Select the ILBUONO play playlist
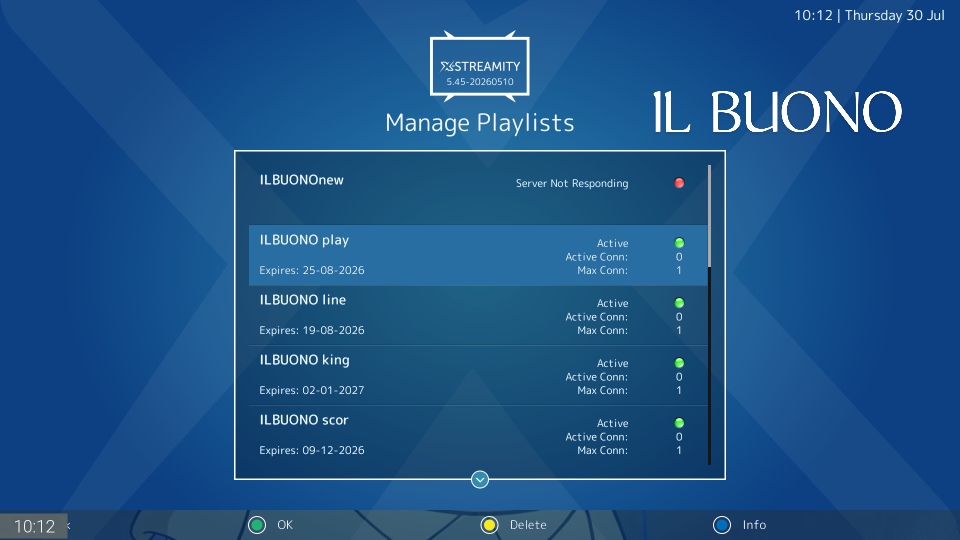This screenshot has height=540, width=960. coord(478,255)
